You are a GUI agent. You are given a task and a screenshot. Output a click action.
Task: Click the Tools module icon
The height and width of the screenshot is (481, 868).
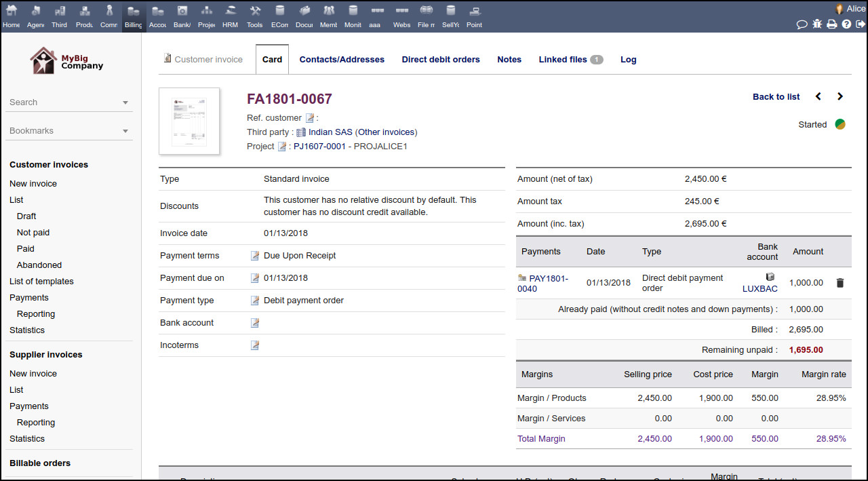[255, 16]
